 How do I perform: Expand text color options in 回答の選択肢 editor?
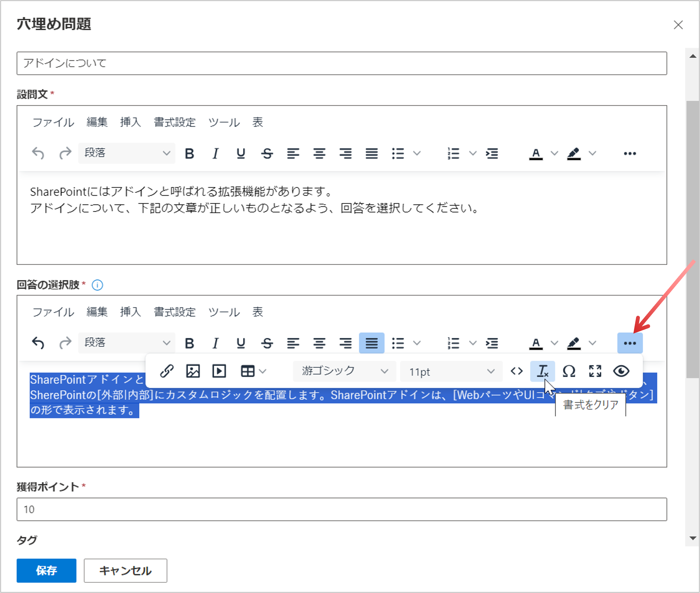(x=555, y=343)
